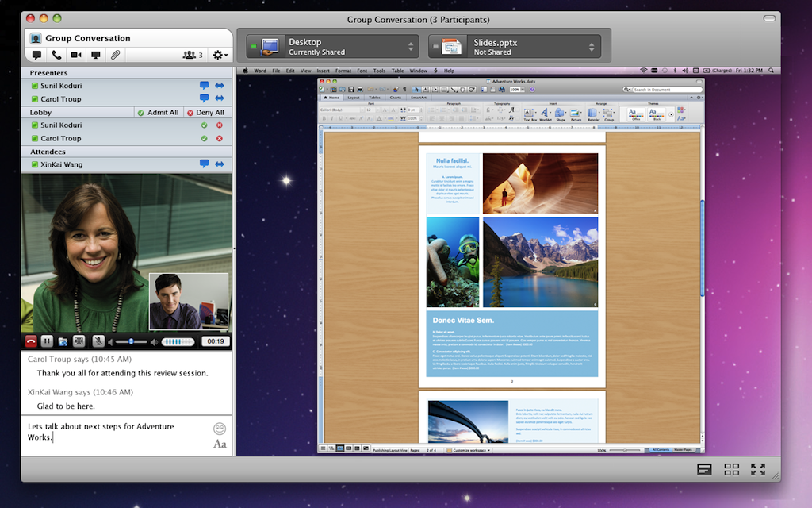Toggle XinKai Wang's chat bubble indicator
The height and width of the screenshot is (508, 812).
205,164
